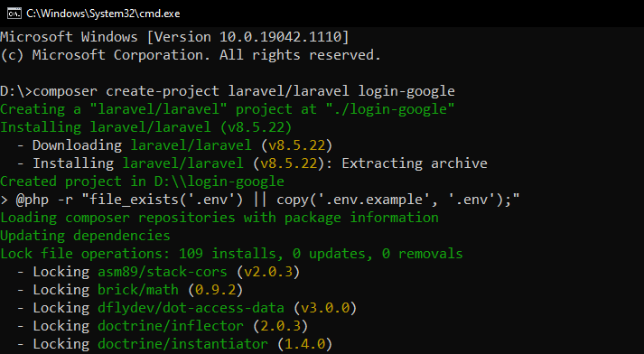Click the 'Locking dflydev/dot-access-data (v3.0.0)' line
The height and width of the screenshot is (354, 644).
(x=187, y=308)
